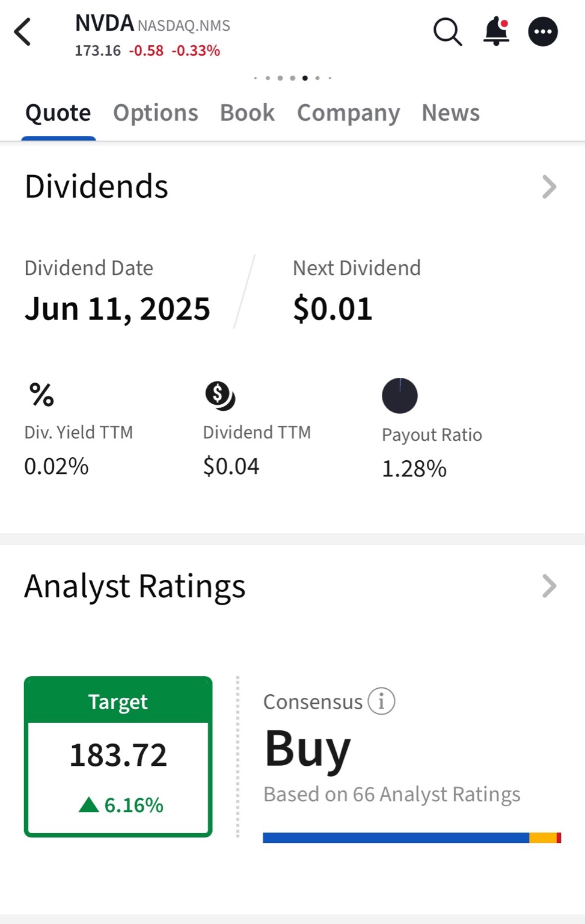Tap the green Target price box
The image size is (585, 924).
point(118,757)
